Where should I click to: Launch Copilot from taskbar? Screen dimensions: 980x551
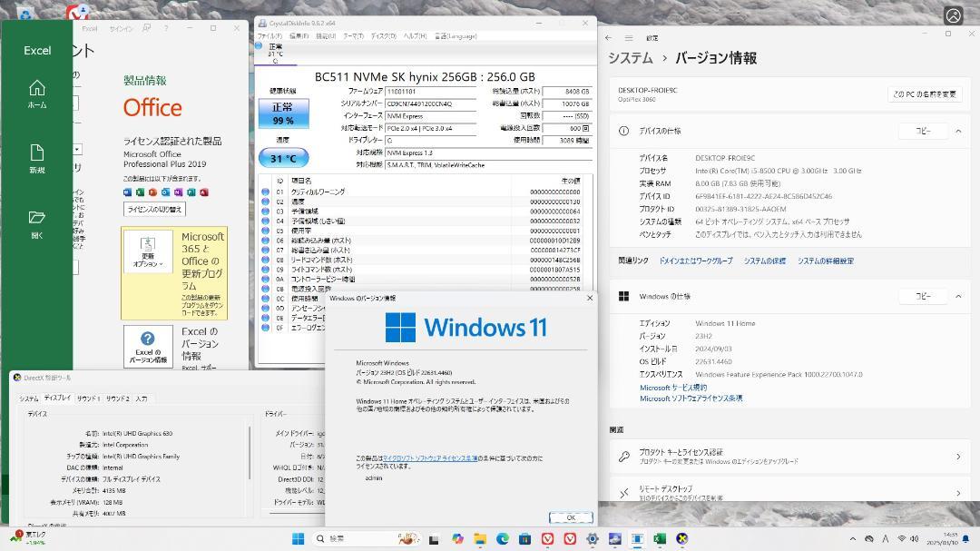(457, 539)
